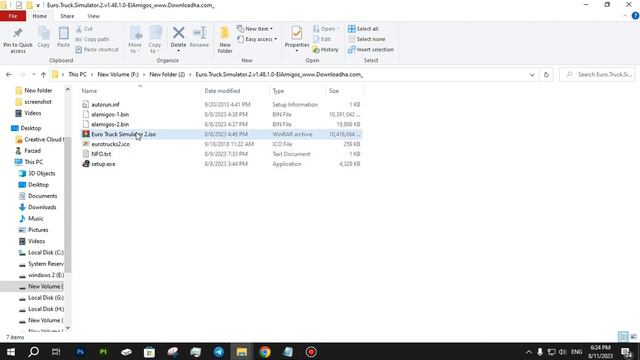Screen dimensions: 640x360
Task: Click Copy path in Clipboard group
Action: [92, 39]
